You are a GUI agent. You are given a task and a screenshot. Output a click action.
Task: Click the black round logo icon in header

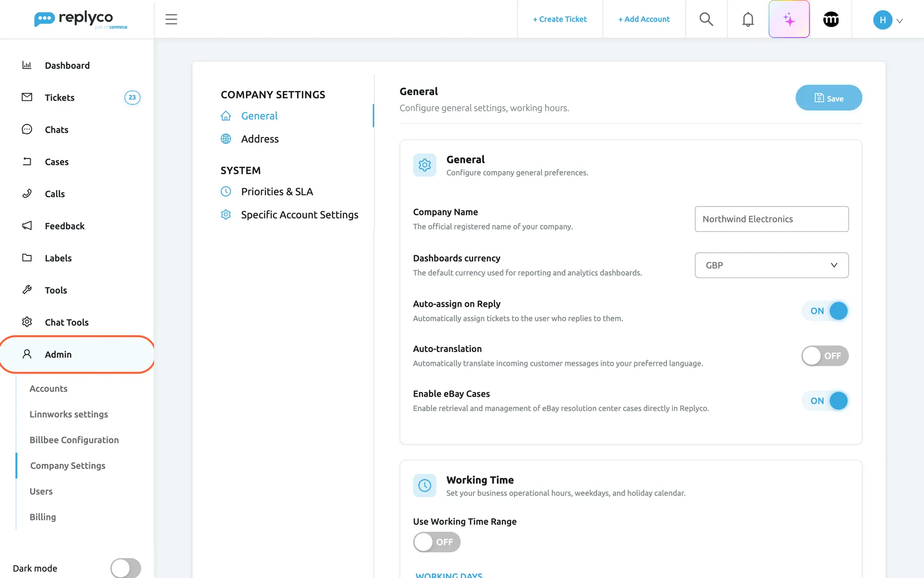[x=831, y=20]
